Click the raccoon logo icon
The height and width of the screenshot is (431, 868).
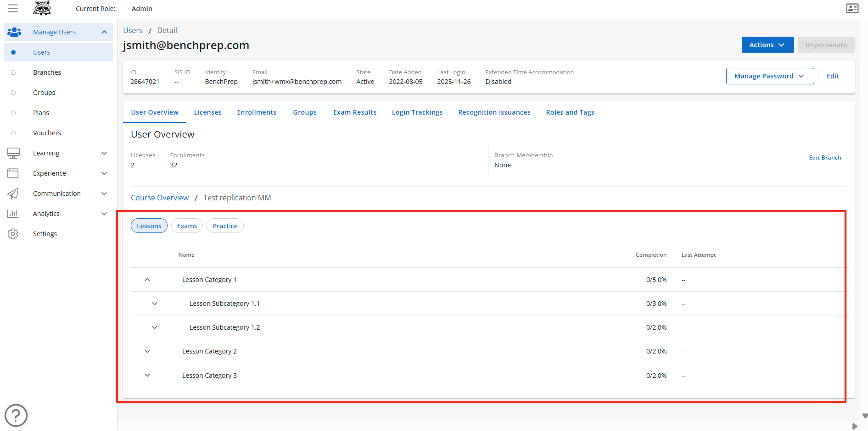tap(43, 8)
